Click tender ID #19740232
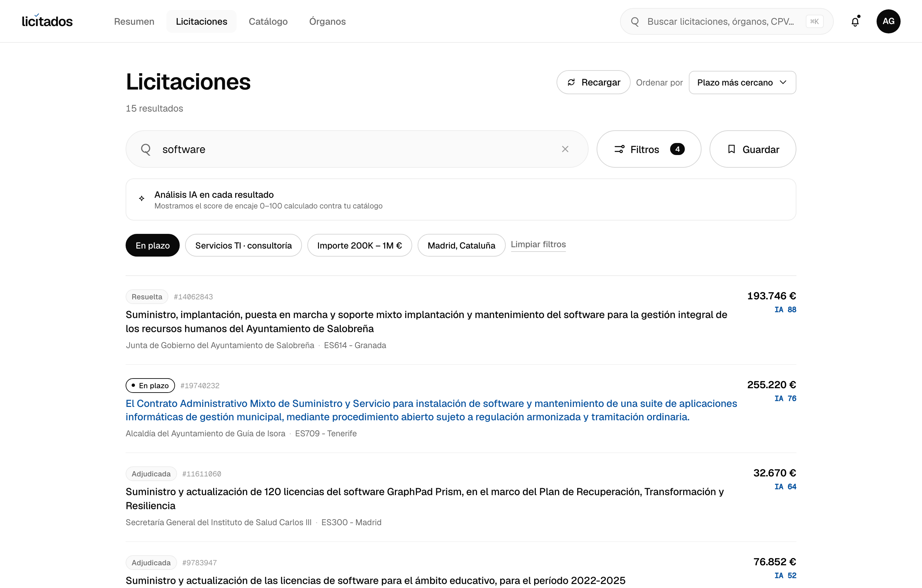 (x=200, y=386)
